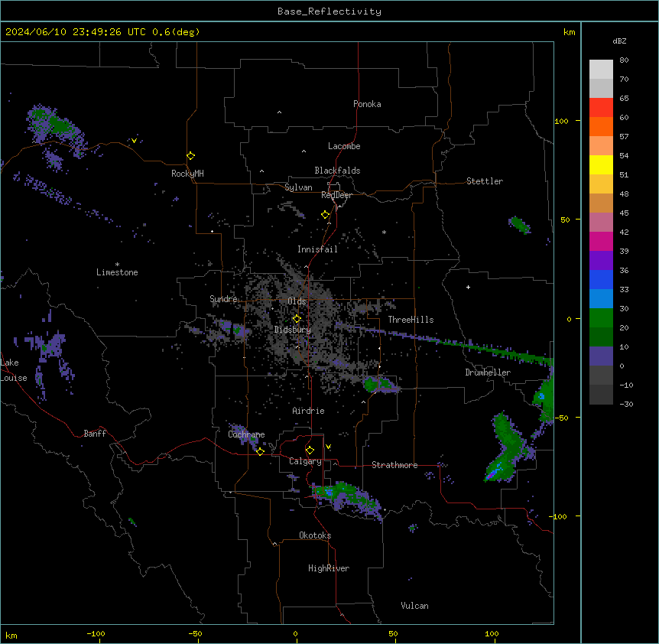Click the magenta storm core southeast of Drumheller
659x644 pixels.
(x=491, y=476)
